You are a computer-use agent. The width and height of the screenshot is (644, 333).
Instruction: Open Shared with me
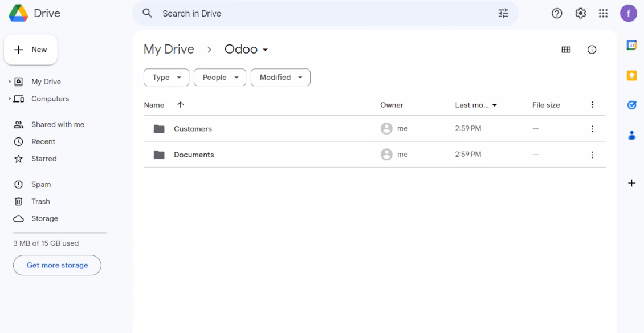pyautogui.click(x=58, y=124)
